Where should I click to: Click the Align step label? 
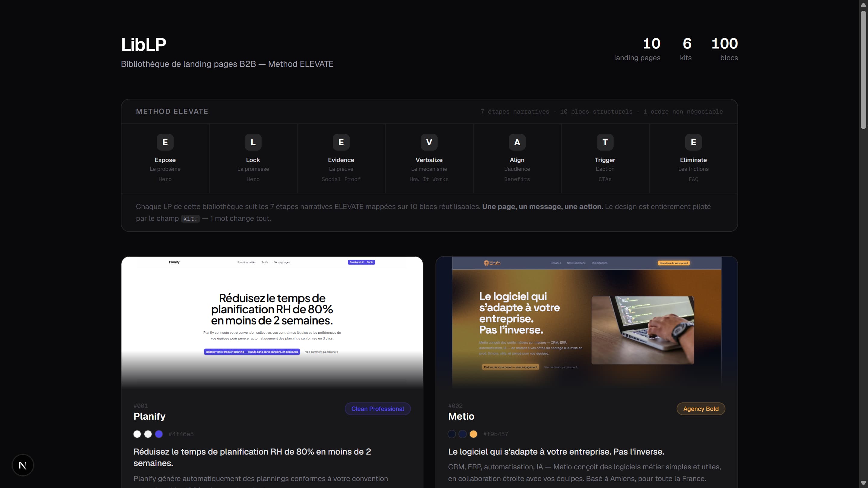pyautogui.click(x=517, y=160)
